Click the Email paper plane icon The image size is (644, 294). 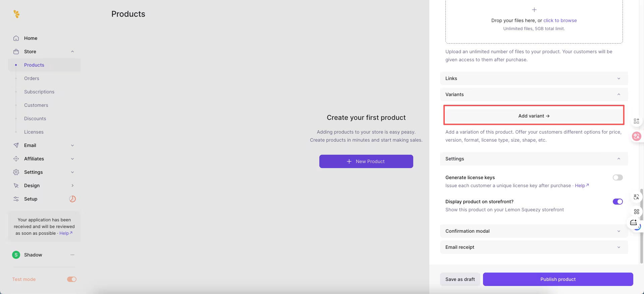point(16,145)
